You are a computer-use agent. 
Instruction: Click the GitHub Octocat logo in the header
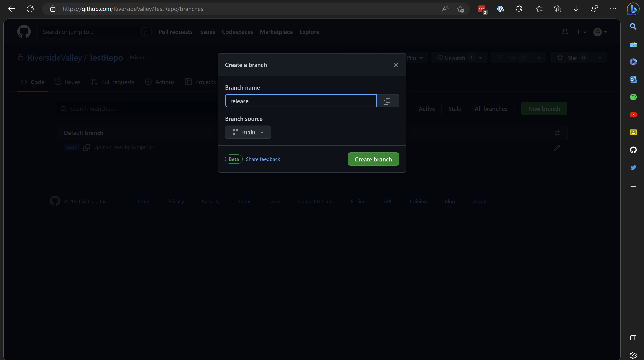pyautogui.click(x=24, y=32)
